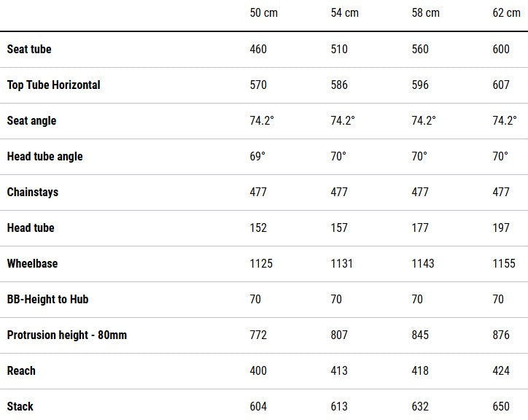Click the 1155 wheelbase value
Viewport: 528px width, 420px height.
coord(504,264)
